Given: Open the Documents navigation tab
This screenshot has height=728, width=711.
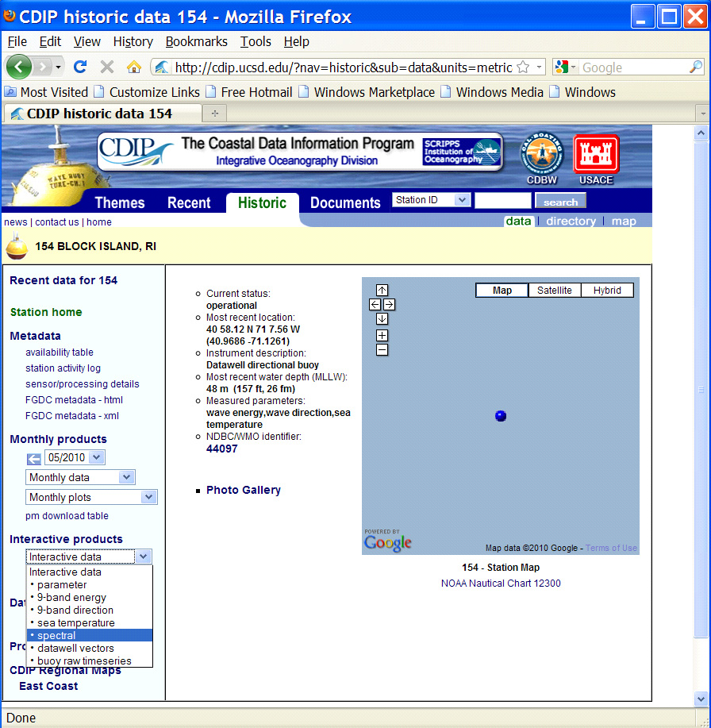Looking at the screenshot, I should [x=345, y=203].
